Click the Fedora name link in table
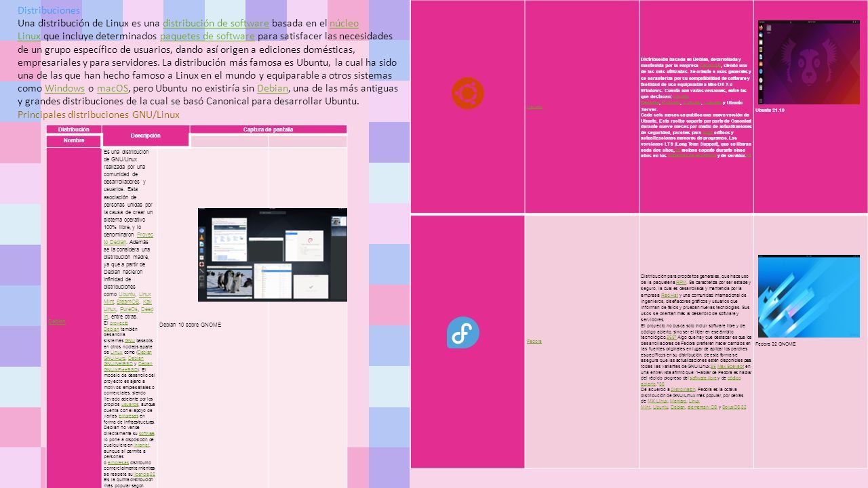This screenshot has width=868, height=488. point(534,341)
